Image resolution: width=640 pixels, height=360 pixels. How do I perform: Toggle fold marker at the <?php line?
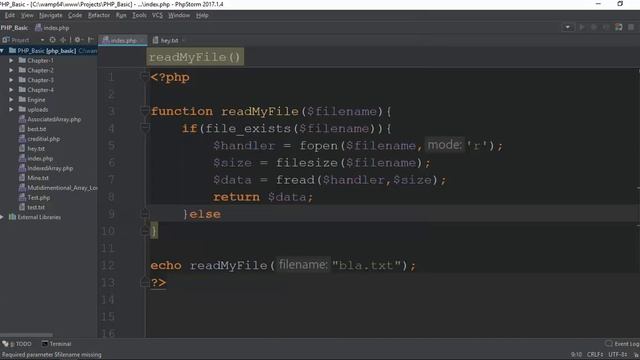(144, 77)
